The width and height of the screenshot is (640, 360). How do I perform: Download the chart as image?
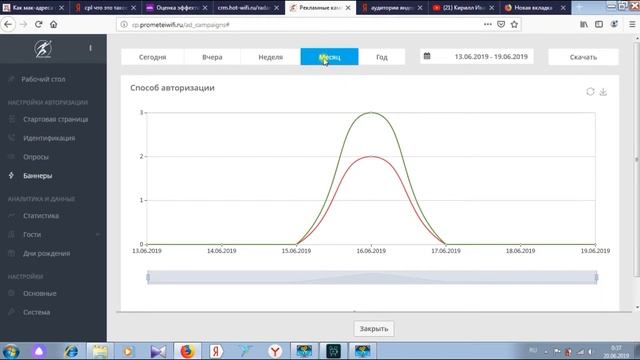click(603, 91)
